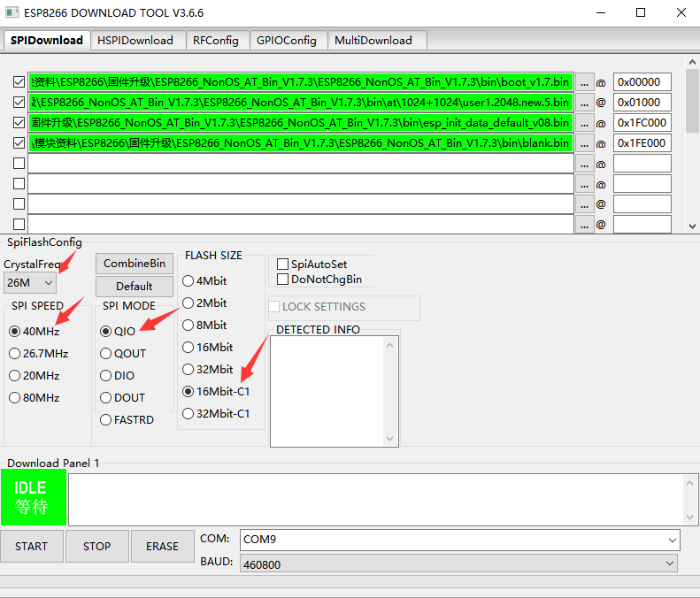Click the 0x01000 address field

(642, 103)
